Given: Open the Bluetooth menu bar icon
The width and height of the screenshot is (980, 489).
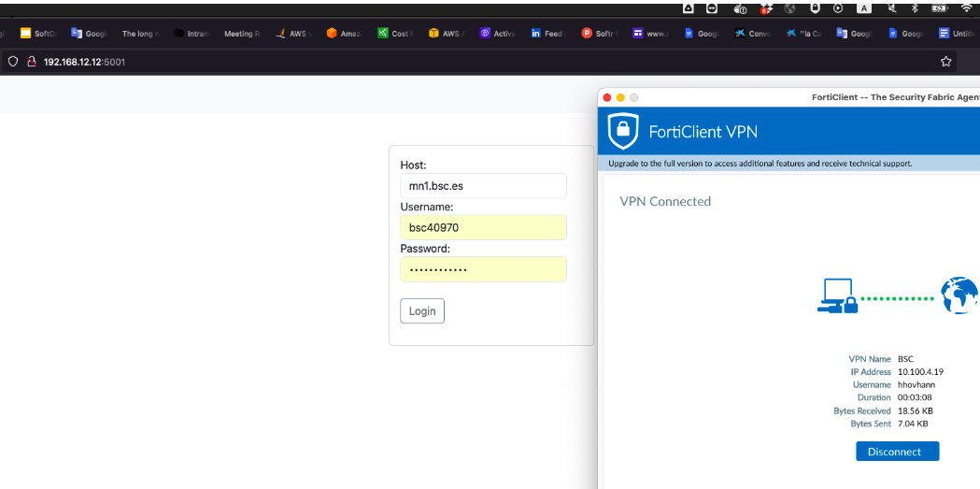Looking at the screenshot, I should (915, 7).
